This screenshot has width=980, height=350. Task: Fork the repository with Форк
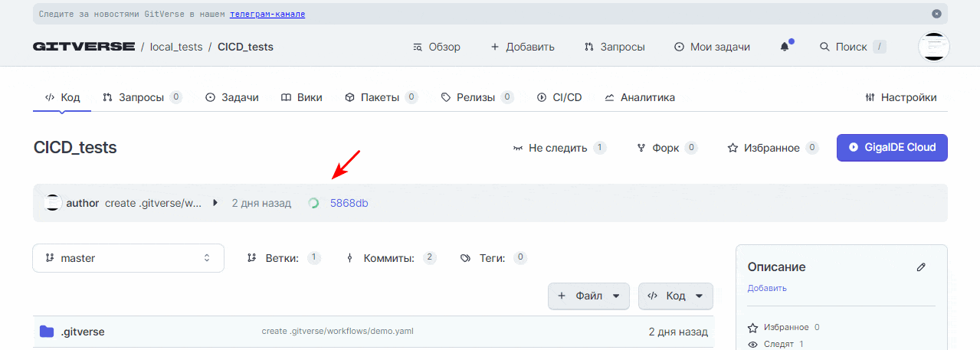667,148
